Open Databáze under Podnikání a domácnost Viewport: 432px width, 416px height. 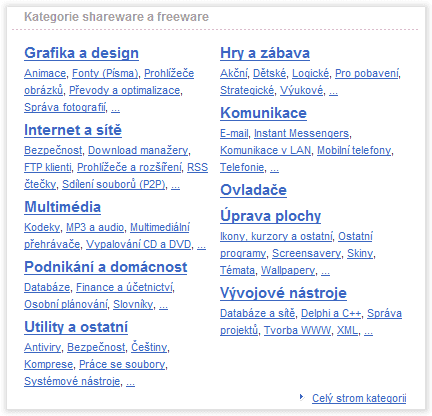[47, 287]
